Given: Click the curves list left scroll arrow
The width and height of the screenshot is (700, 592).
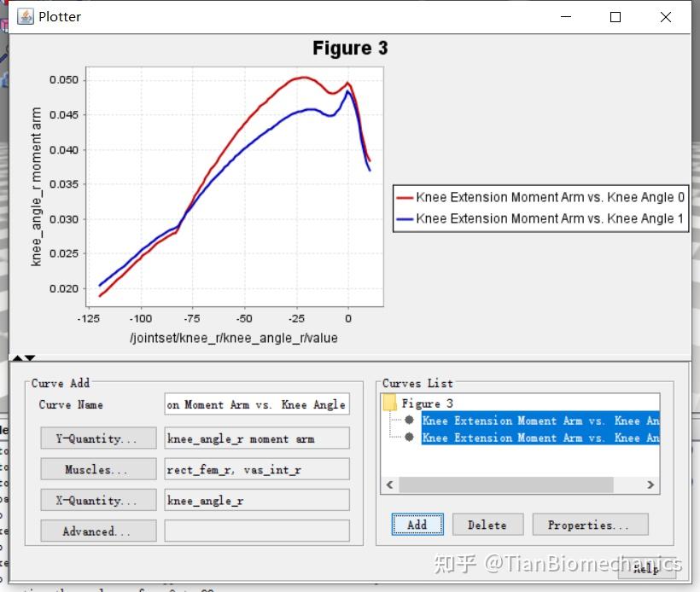Looking at the screenshot, I should coord(390,485).
